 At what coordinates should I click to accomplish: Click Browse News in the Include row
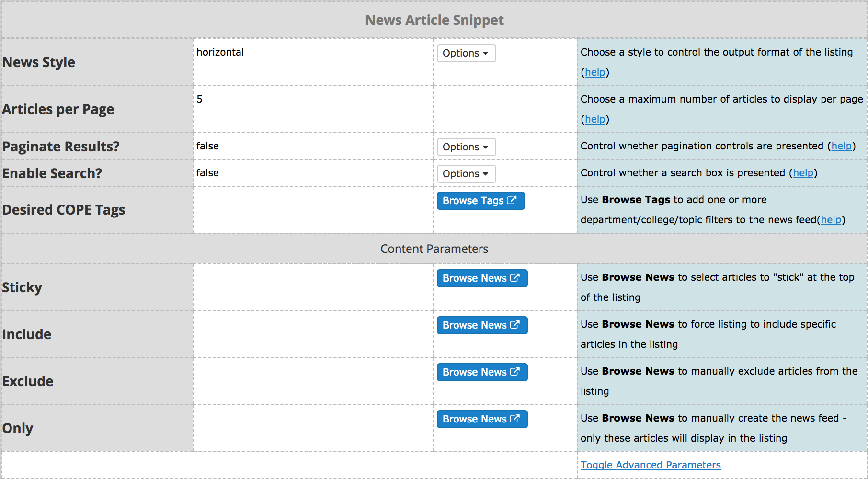pyautogui.click(x=481, y=325)
